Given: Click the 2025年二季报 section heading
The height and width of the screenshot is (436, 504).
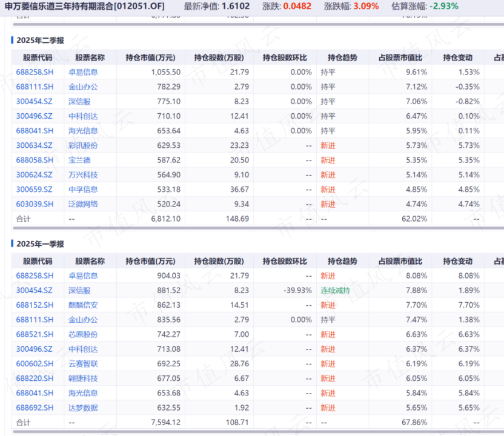Looking at the screenshot, I should (40, 41).
